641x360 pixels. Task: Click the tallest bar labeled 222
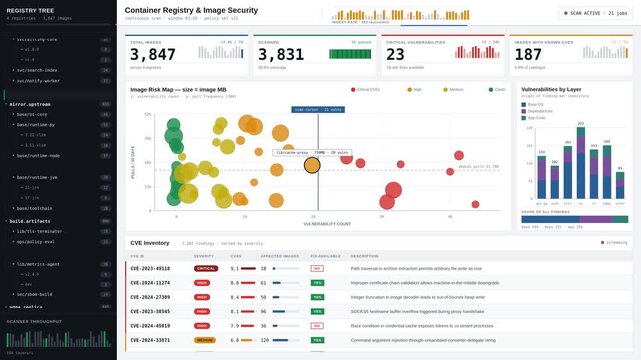click(x=580, y=163)
